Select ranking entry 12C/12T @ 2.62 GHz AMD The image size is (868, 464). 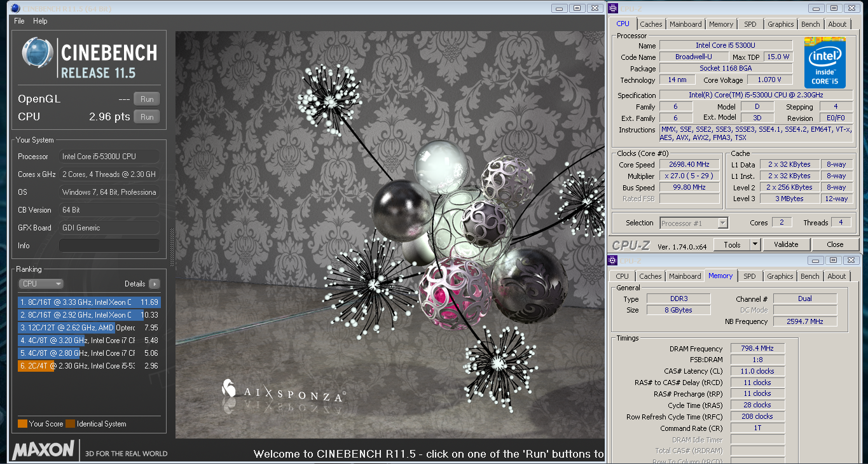point(89,328)
